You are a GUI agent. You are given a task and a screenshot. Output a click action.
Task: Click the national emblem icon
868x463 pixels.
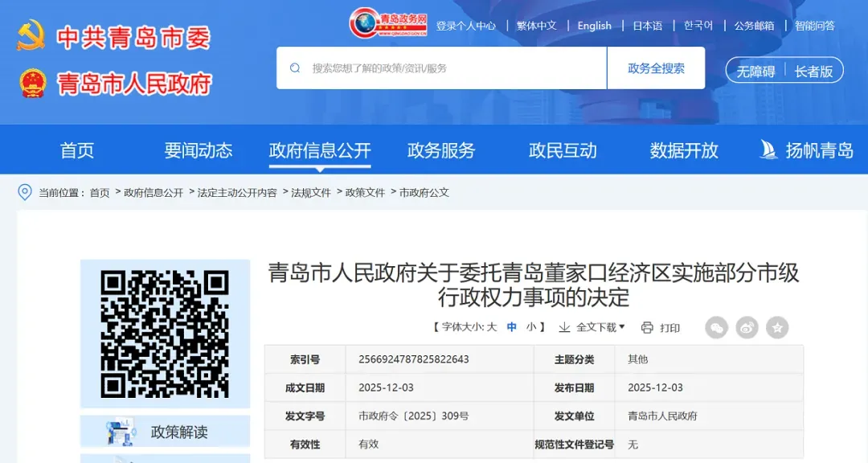33,83
